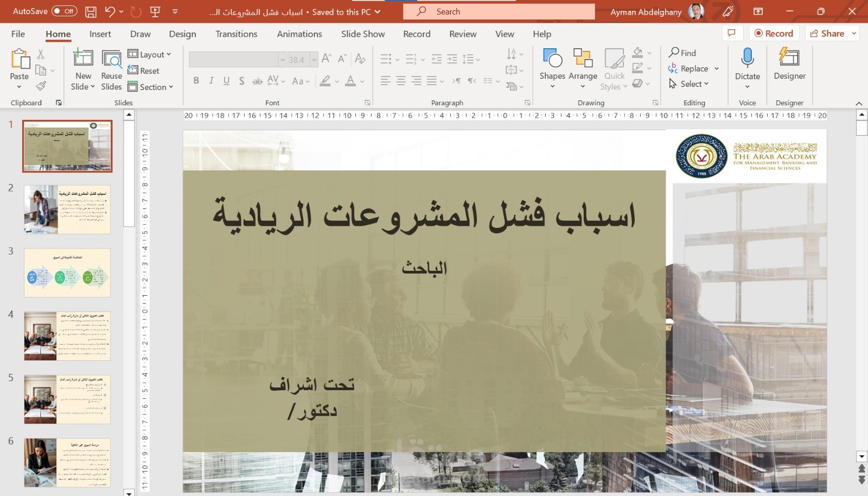The height and width of the screenshot is (496, 868).
Task: Expand the Share options arrow
Action: pos(854,33)
